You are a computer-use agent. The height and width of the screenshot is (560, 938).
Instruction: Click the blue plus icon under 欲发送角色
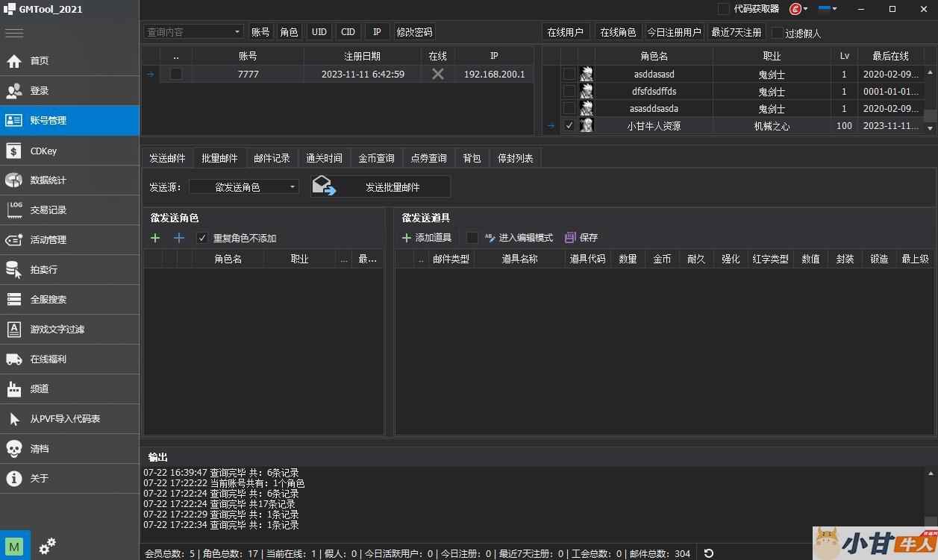point(179,238)
